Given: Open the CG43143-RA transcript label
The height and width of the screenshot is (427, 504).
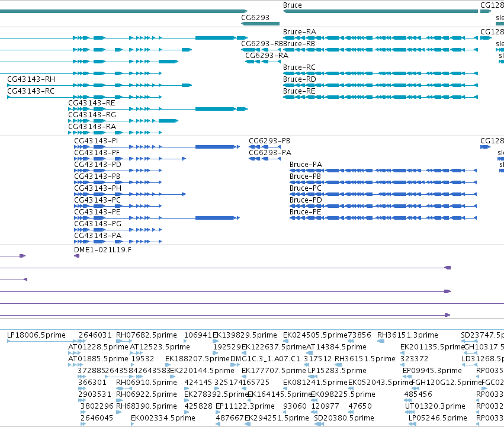Looking at the screenshot, I should click(x=92, y=127).
